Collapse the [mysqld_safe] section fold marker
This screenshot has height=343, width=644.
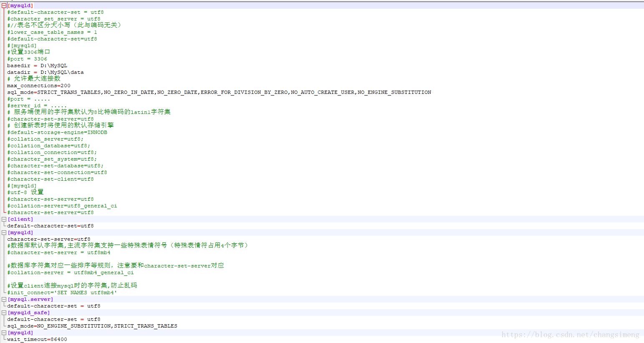tap(4, 313)
